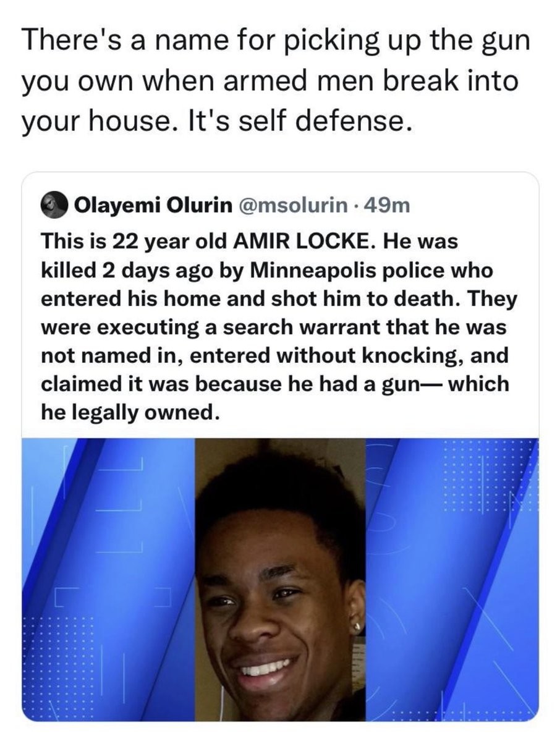Image resolution: width=560 pixels, height=741 pixels.
Task: Open the portrait photo in quoted tweet
Action: coord(280,580)
